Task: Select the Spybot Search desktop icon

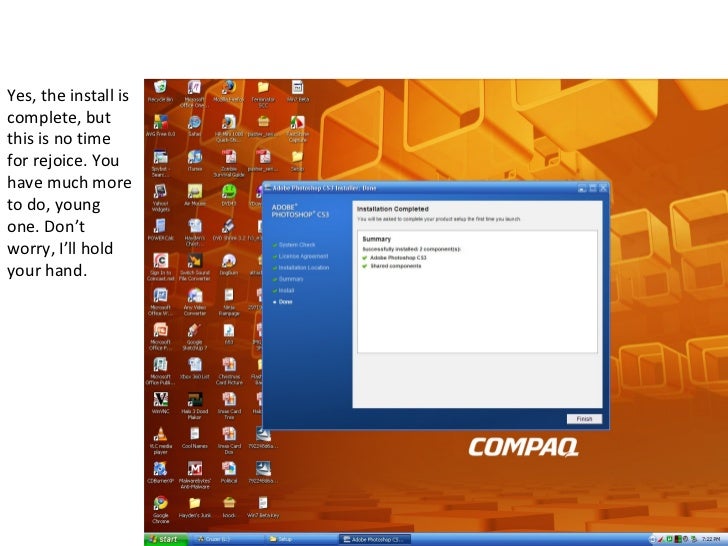Action: 160,163
